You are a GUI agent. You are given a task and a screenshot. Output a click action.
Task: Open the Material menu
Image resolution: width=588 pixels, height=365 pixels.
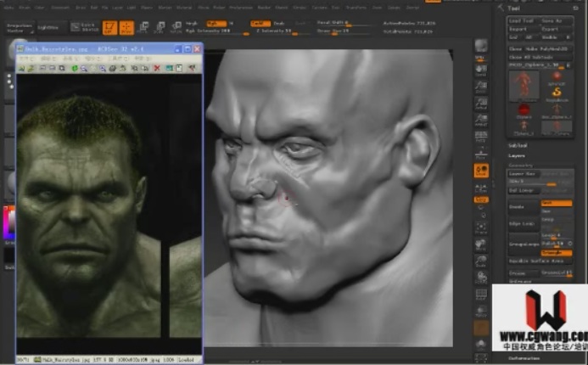coord(184,7)
